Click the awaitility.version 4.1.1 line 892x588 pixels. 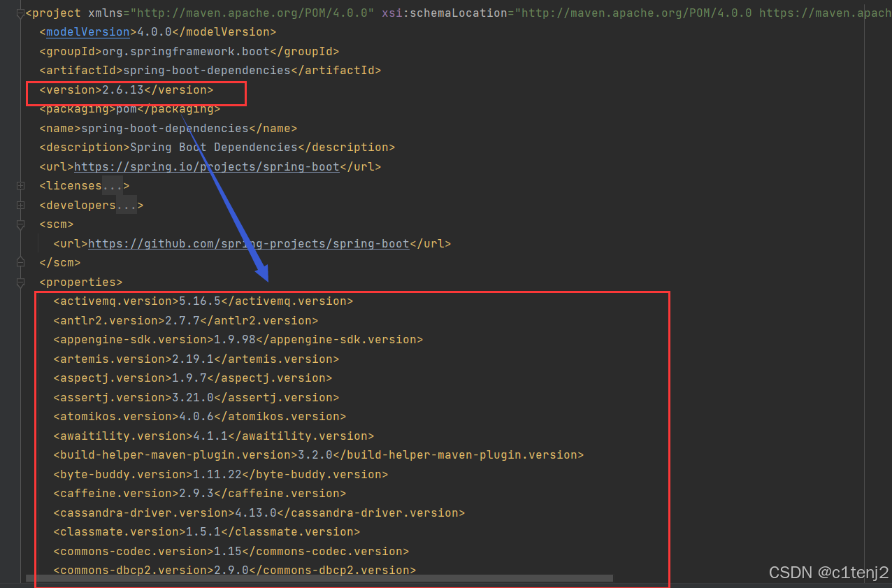tap(214, 436)
